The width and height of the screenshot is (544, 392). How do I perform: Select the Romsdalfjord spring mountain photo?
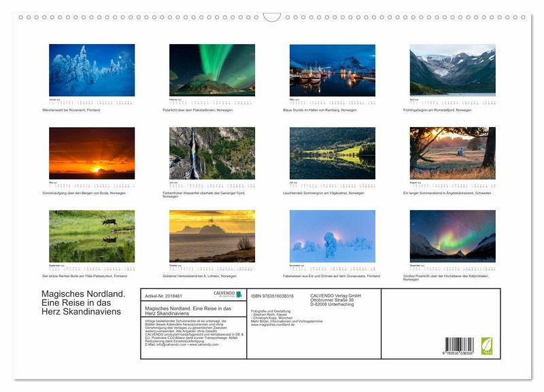click(x=452, y=70)
